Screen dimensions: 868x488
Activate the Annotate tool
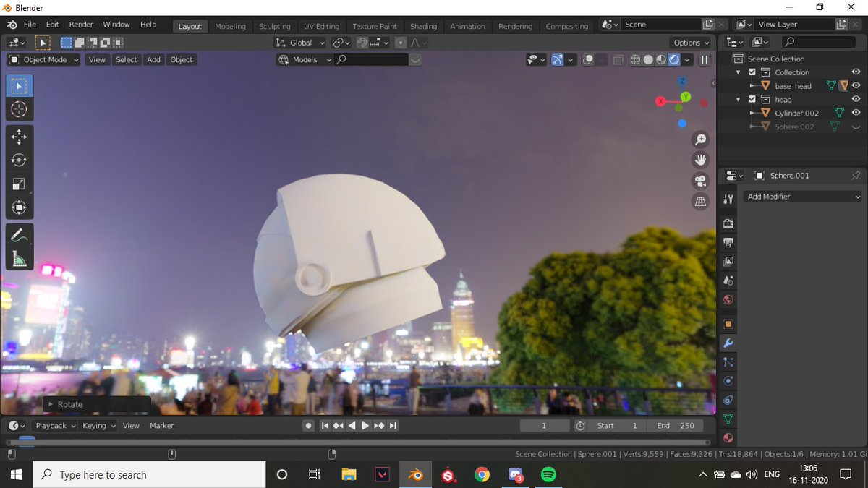(x=19, y=234)
